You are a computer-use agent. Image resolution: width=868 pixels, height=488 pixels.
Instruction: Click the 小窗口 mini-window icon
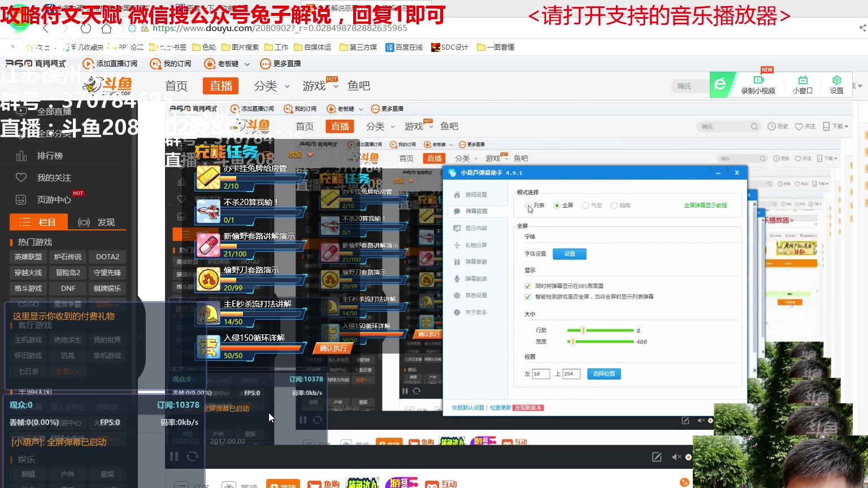click(x=802, y=80)
